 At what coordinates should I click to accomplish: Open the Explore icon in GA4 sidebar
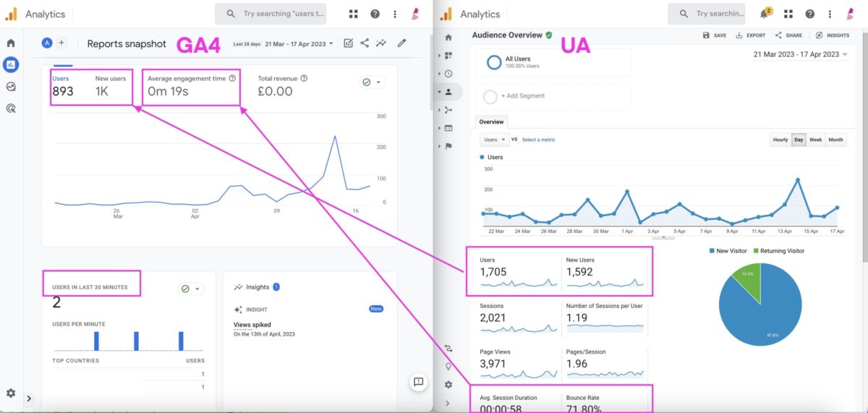pos(11,87)
